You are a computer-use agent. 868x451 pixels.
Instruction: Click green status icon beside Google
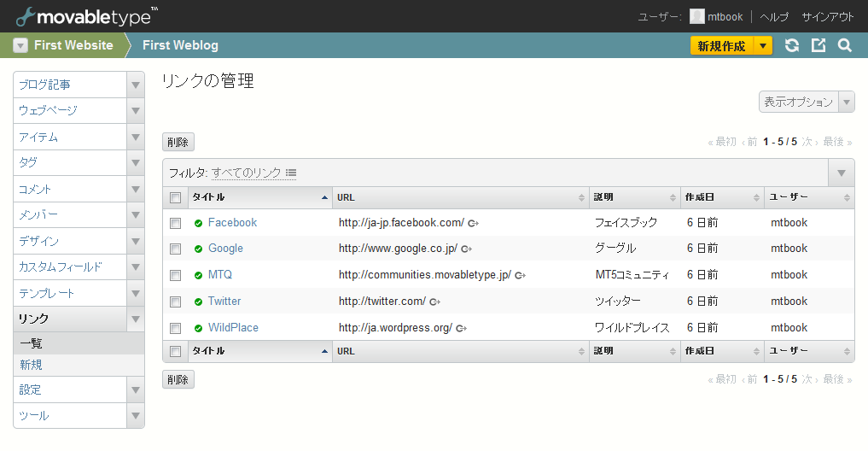[x=198, y=249]
